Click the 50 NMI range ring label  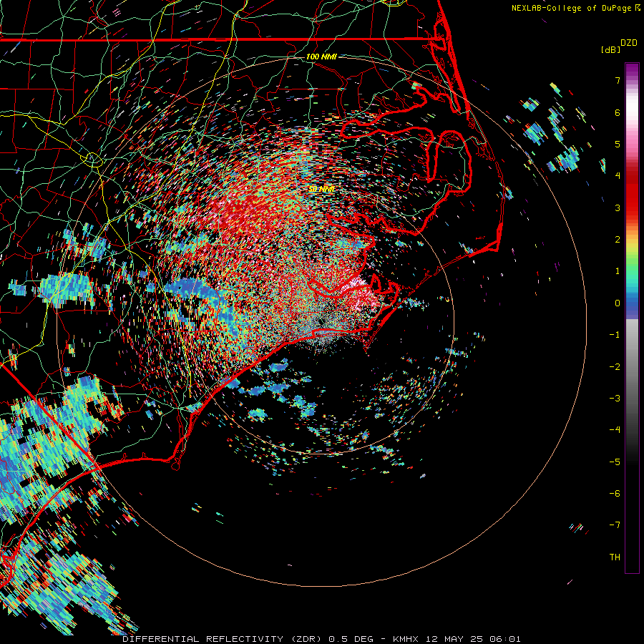click(x=321, y=189)
